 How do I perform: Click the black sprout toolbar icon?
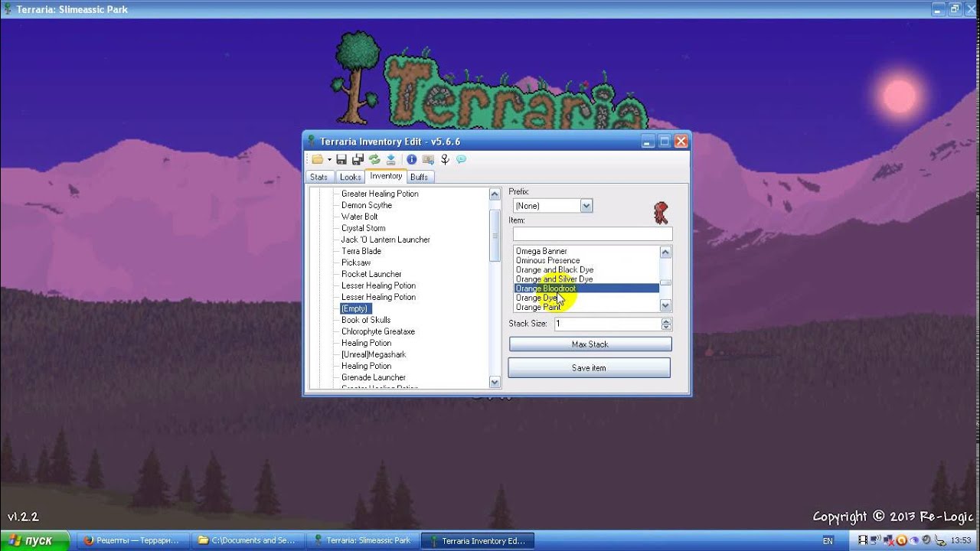[445, 159]
